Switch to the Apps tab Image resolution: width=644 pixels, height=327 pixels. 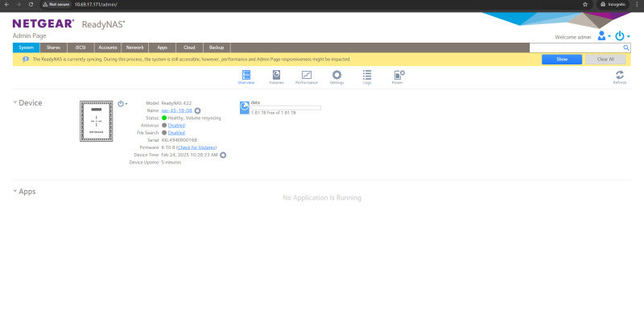163,48
